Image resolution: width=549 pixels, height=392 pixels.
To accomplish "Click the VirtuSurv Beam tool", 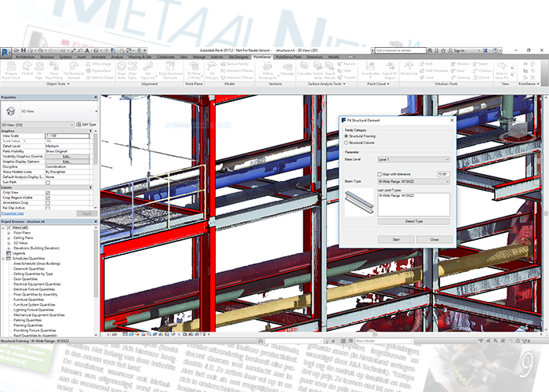I will click(480, 64).
